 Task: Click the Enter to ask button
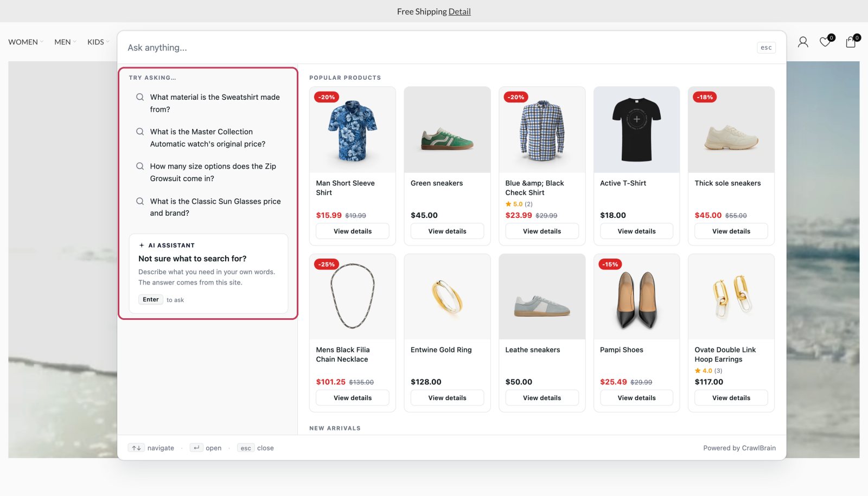151,299
